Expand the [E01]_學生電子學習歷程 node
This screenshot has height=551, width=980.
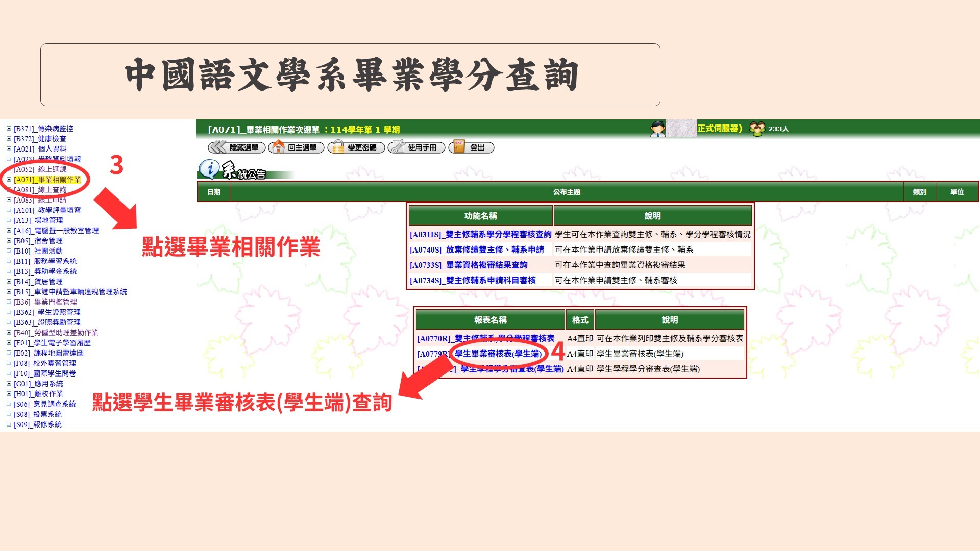coord(9,343)
